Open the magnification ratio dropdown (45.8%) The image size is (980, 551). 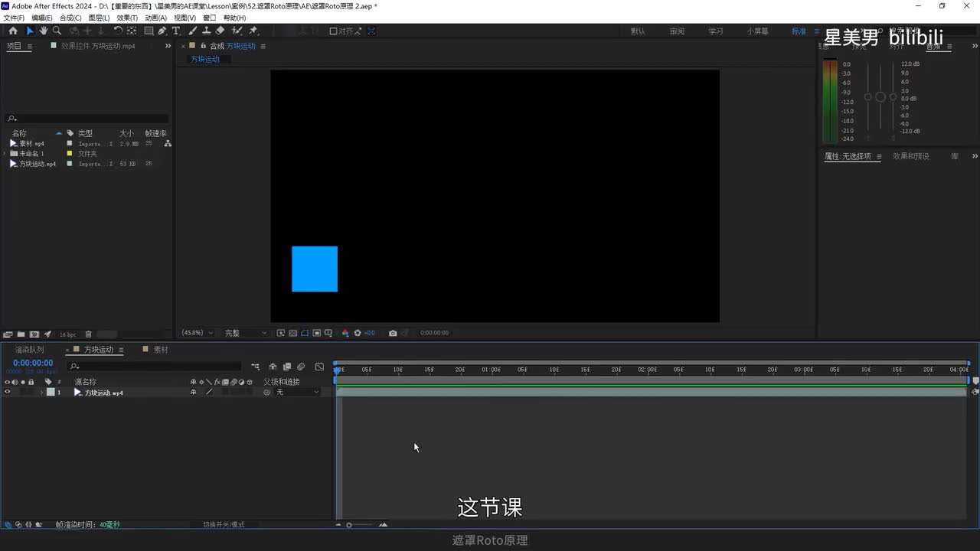(x=196, y=333)
